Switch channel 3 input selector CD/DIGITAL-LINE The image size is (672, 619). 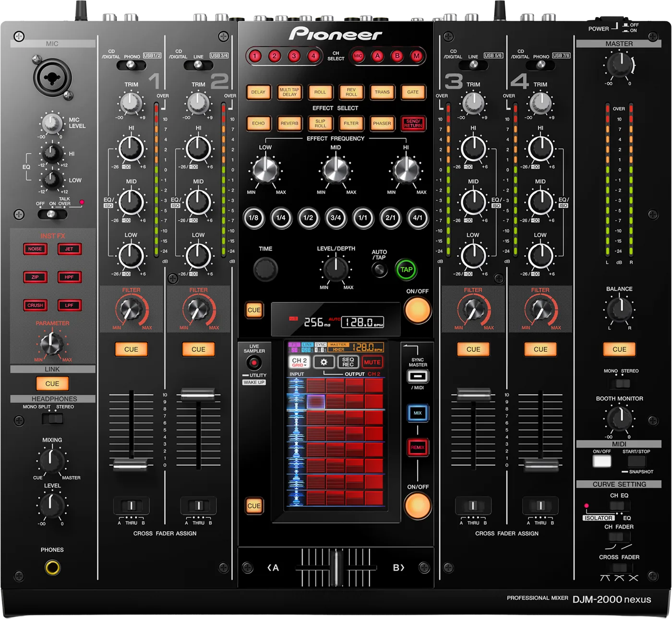(x=473, y=65)
